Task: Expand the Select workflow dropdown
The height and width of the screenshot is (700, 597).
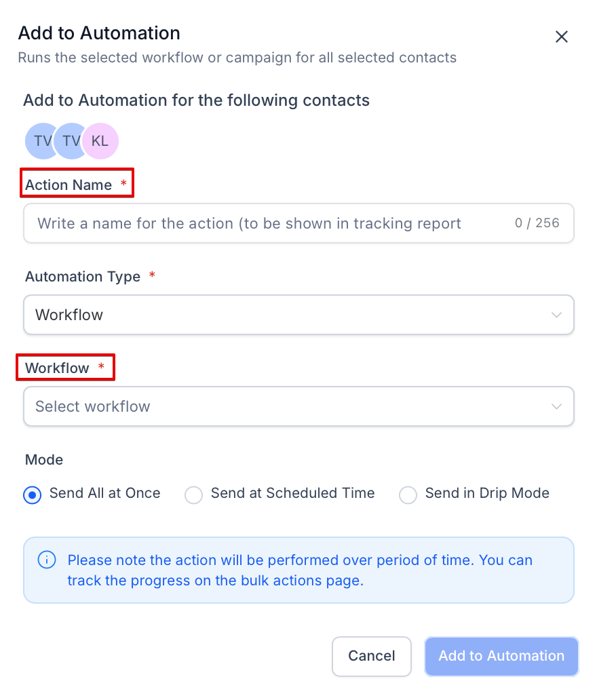Action: click(x=298, y=406)
